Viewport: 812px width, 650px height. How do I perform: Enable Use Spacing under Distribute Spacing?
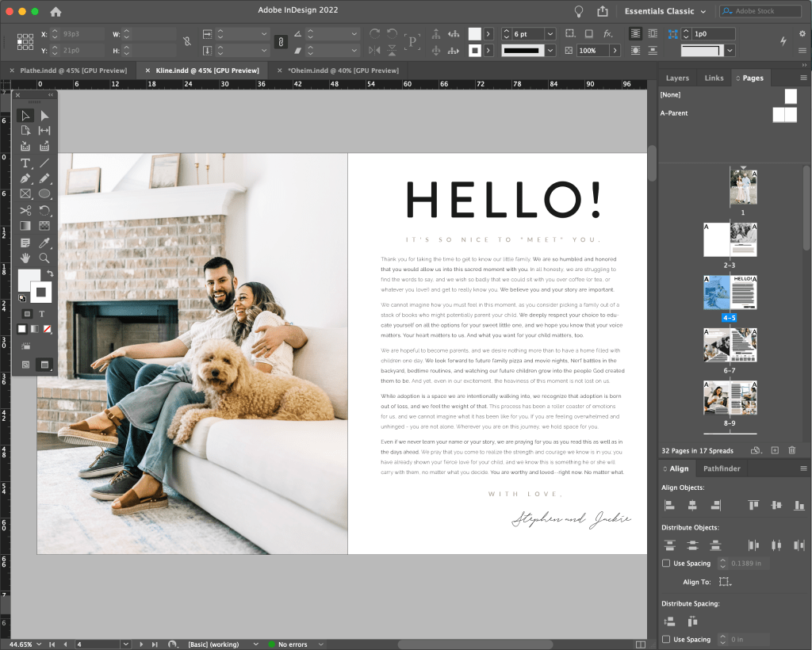click(x=666, y=639)
